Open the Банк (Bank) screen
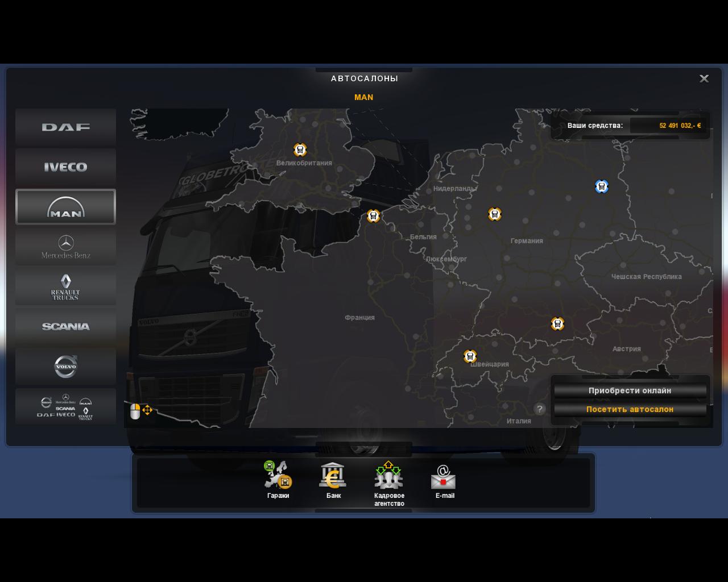728x582 pixels. pyautogui.click(x=333, y=476)
